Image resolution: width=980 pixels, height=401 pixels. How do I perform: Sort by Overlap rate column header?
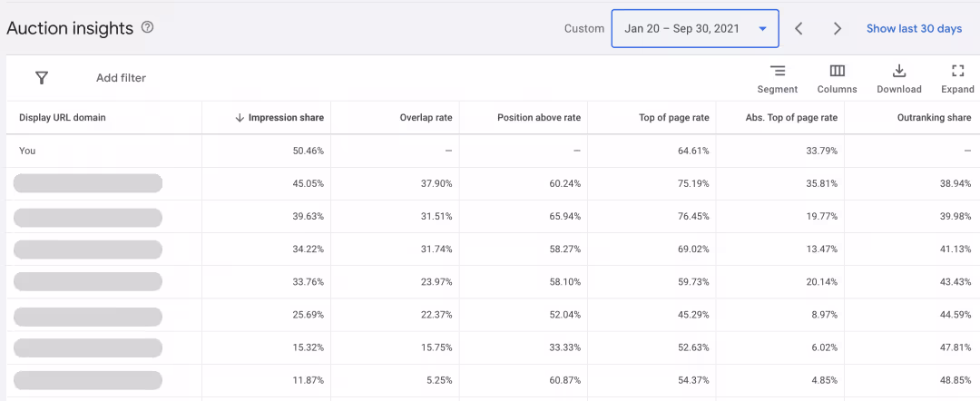point(426,117)
